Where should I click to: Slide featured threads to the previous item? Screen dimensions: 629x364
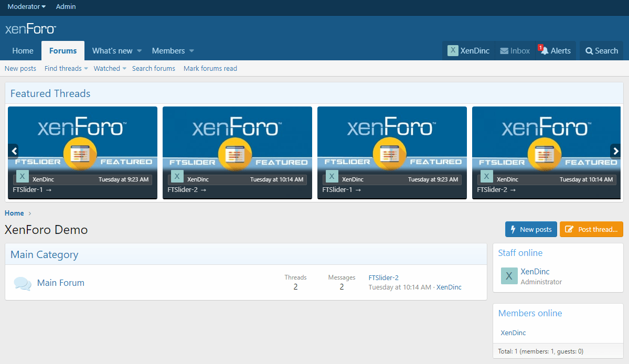pyautogui.click(x=14, y=151)
